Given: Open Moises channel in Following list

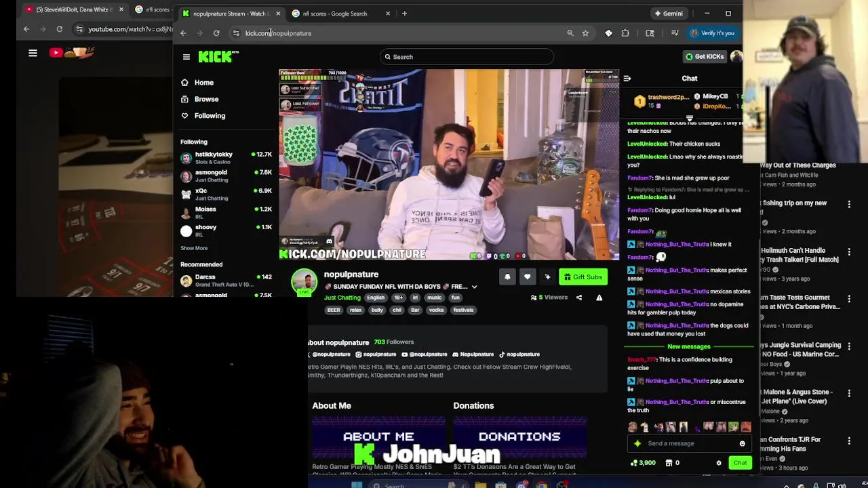Looking at the screenshot, I should point(226,213).
